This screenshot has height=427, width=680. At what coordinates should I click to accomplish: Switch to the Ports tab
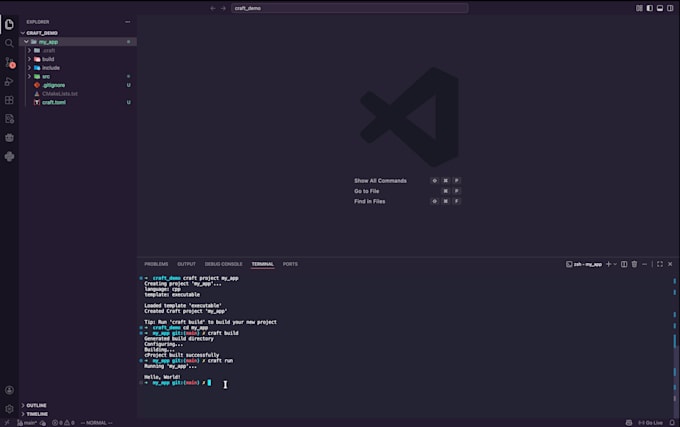click(x=290, y=264)
